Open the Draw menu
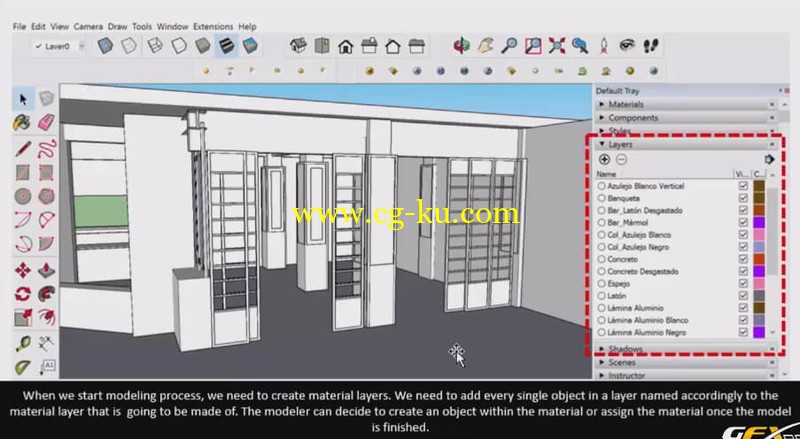Viewport: 800px width, 439px height. (x=117, y=27)
